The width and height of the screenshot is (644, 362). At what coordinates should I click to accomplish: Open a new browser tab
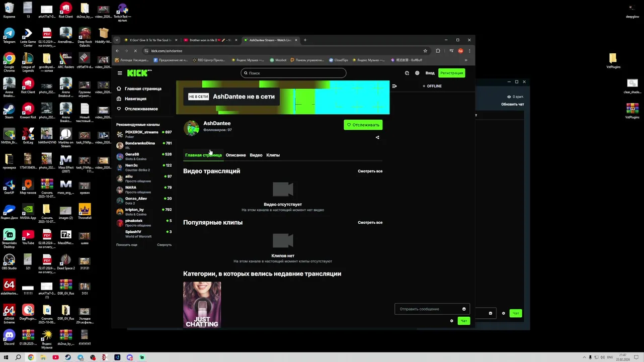point(305,40)
